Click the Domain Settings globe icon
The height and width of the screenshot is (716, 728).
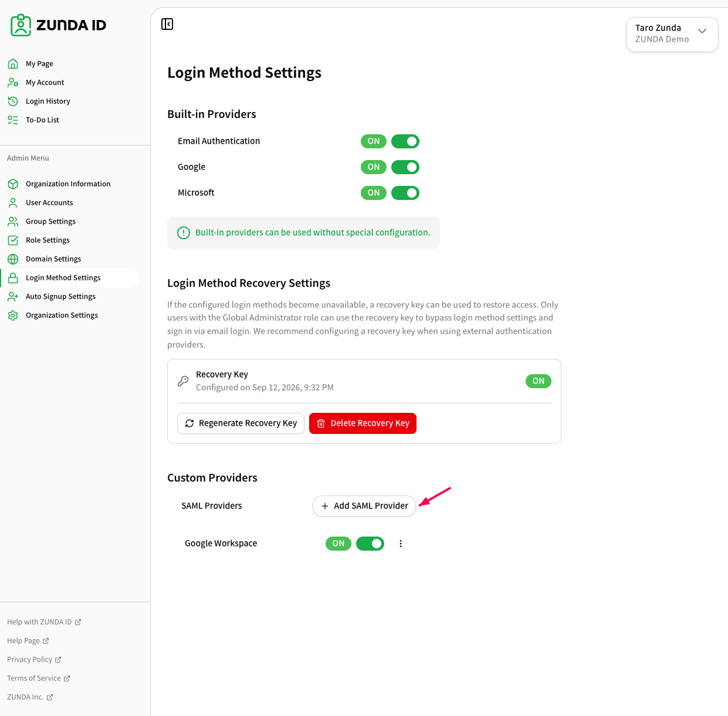(13, 259)
